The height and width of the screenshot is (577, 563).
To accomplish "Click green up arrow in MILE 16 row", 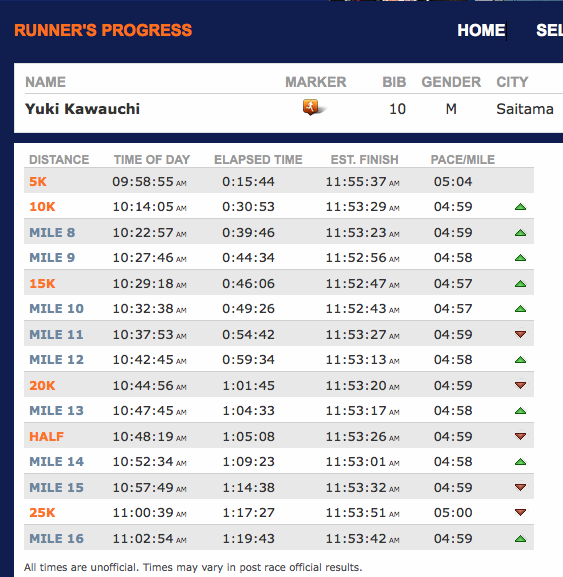I will pos(520,539).
